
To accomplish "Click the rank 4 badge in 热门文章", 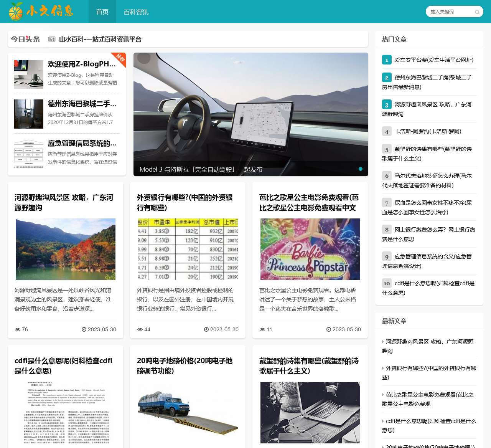I will pyautogui.click(x=387, y=131).
